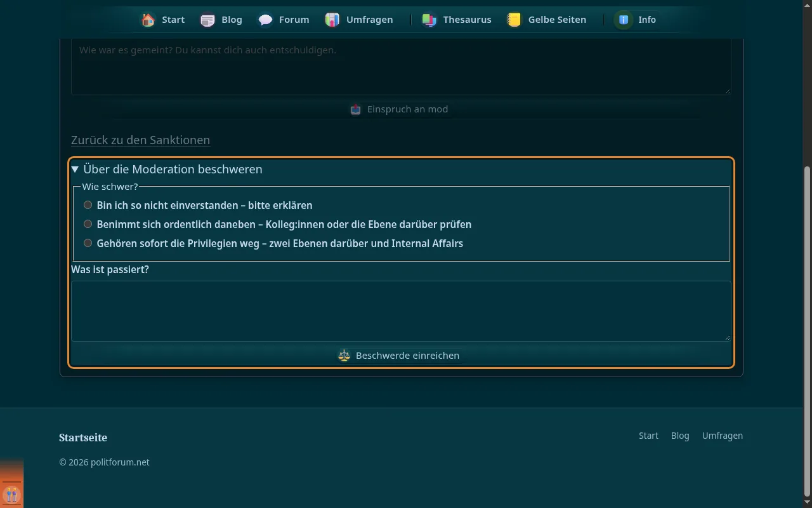This screenshot has height=508, width=812.
Task: Click the Start house icon
Action: pyautogui.click(x=148, y=20)
